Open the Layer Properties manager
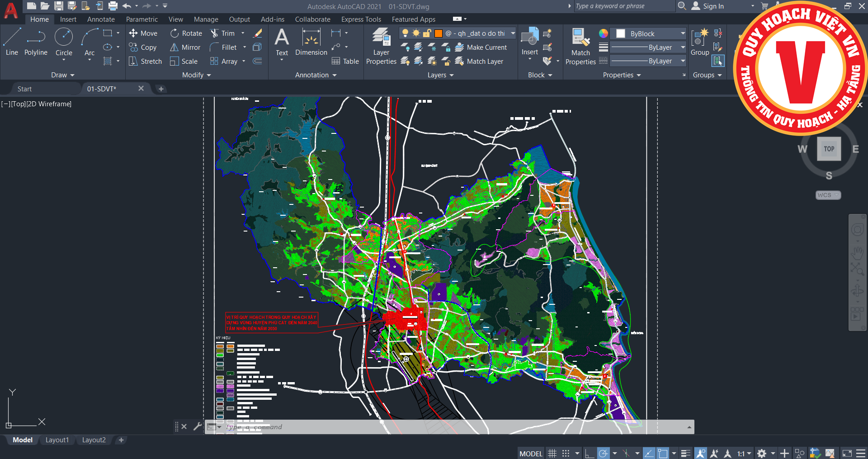868x459 pixels. 381,46
